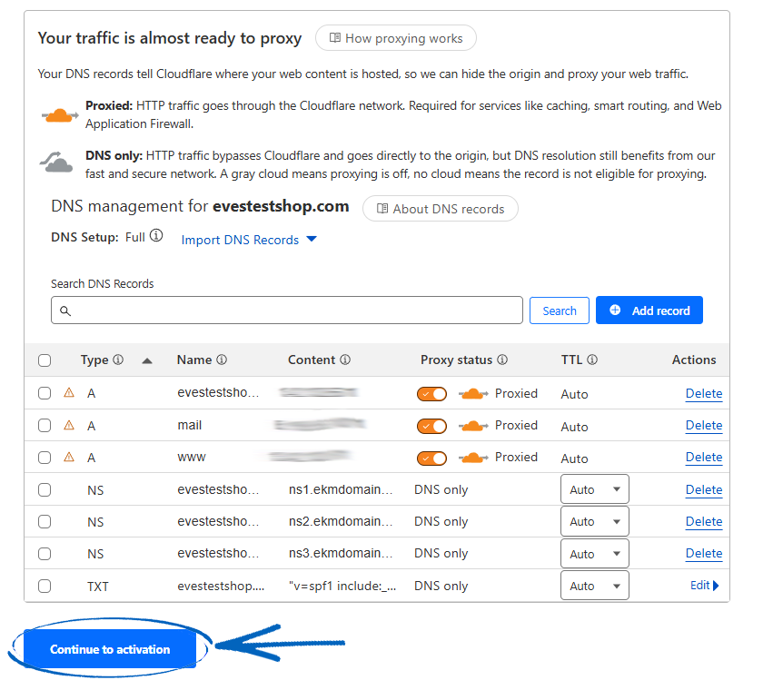The image size is (773, 700).
Task: Delete the evestestsho A record
Action: [x=703, y=394]
